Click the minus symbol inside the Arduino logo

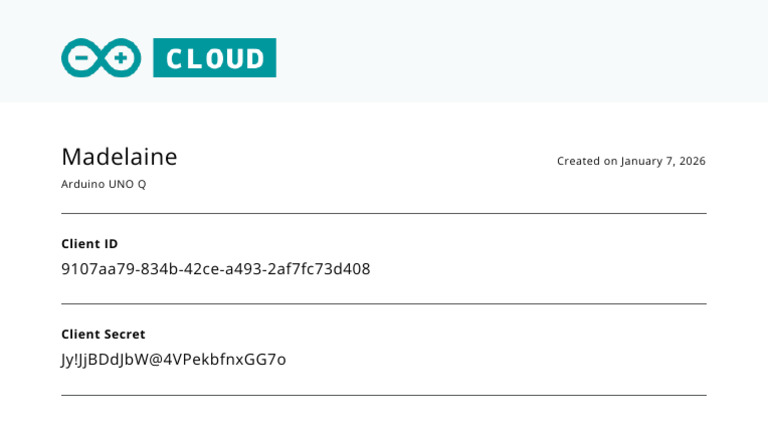coord(82,58)
